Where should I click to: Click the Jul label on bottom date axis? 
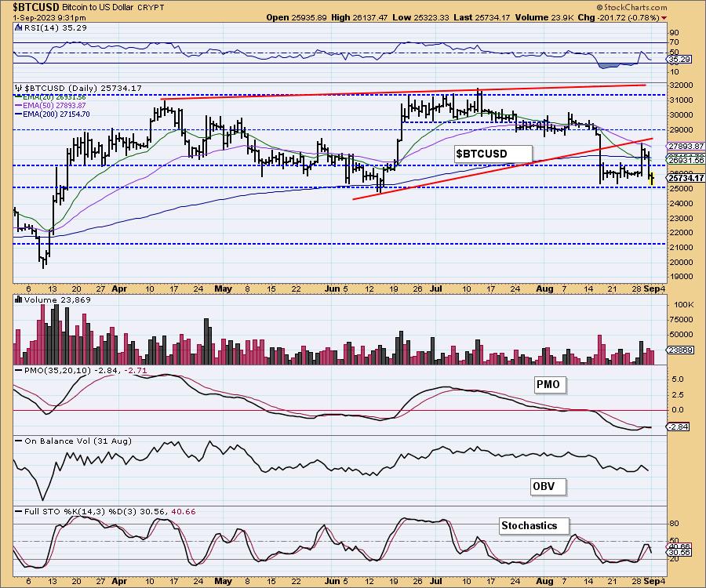(x=435, y=581)
